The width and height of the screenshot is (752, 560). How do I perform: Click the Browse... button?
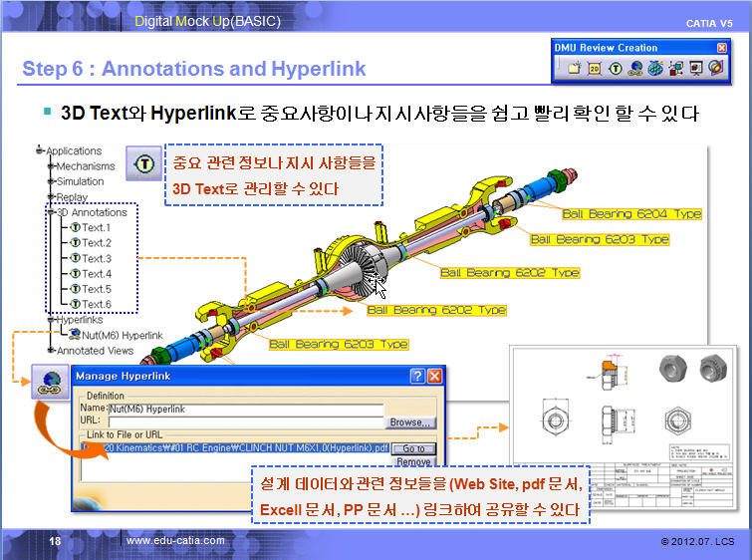click(x=412, y=422)
